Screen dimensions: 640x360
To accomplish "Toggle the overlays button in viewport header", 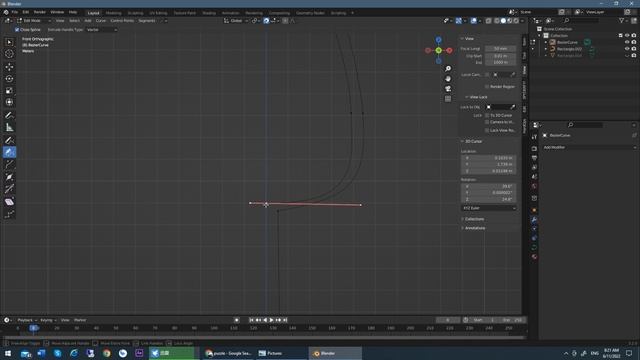I will [473, 21].
